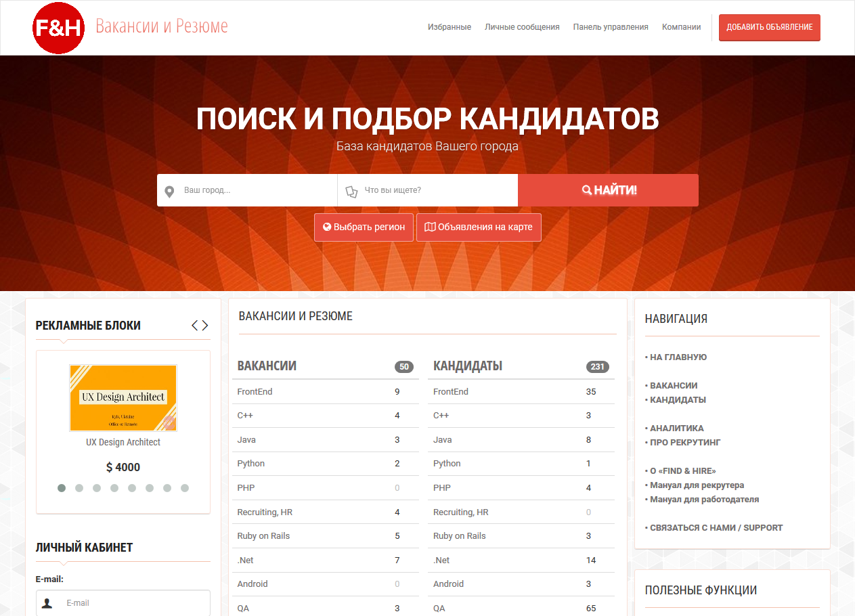This screenshot has height=616, width=855.
Task: Select the first carousel pagination dot
Action: point(62,488)
